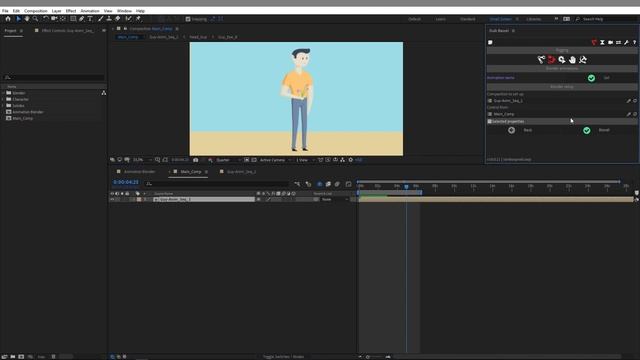Toggle Switches / Modes at timeline bottom

point(283,357)
